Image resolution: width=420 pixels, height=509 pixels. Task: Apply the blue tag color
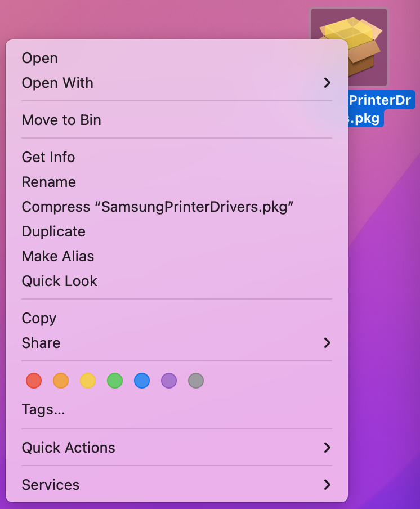[142, 381]
